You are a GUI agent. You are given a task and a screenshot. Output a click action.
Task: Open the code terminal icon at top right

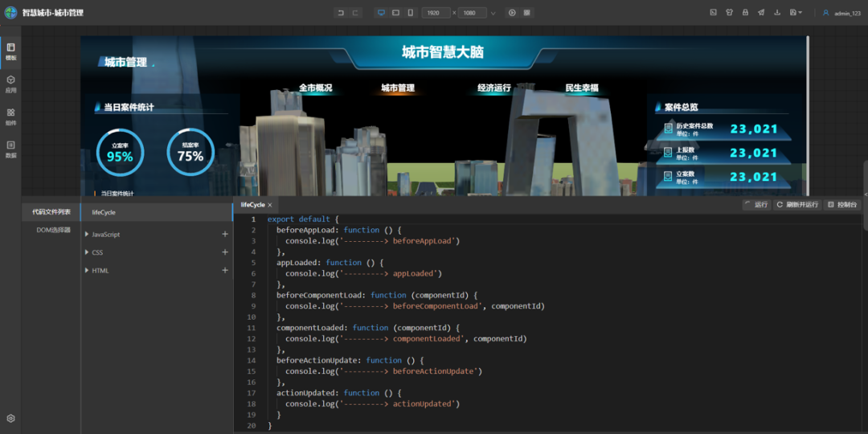pyautogui.click(x=714, y=12)
